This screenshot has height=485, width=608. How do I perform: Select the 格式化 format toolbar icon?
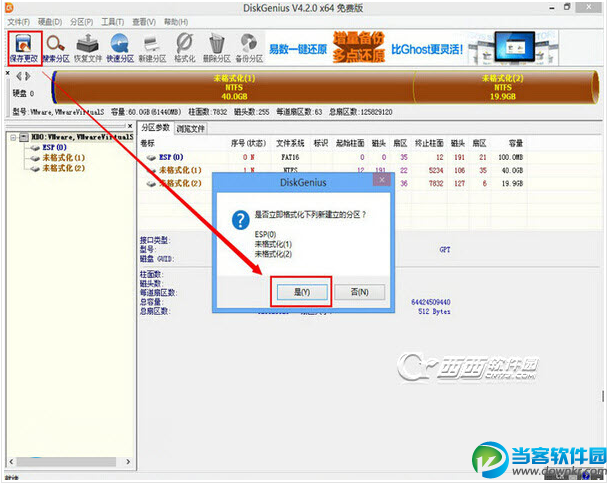pos(185,48)
